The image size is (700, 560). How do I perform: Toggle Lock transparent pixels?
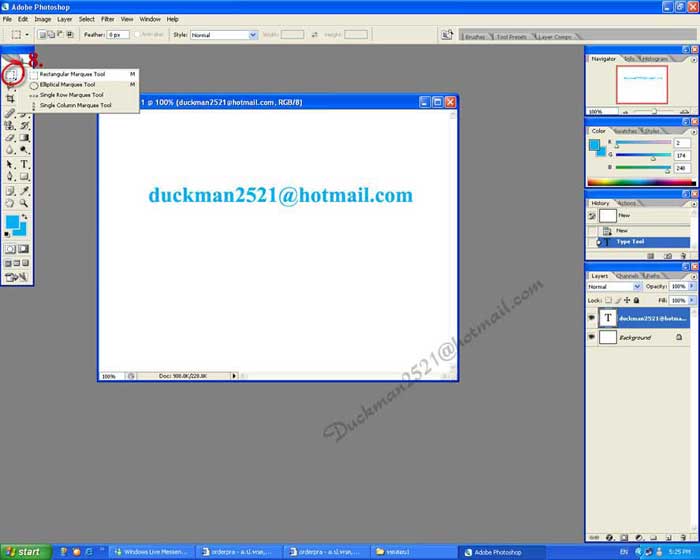(x=608, y=300)
